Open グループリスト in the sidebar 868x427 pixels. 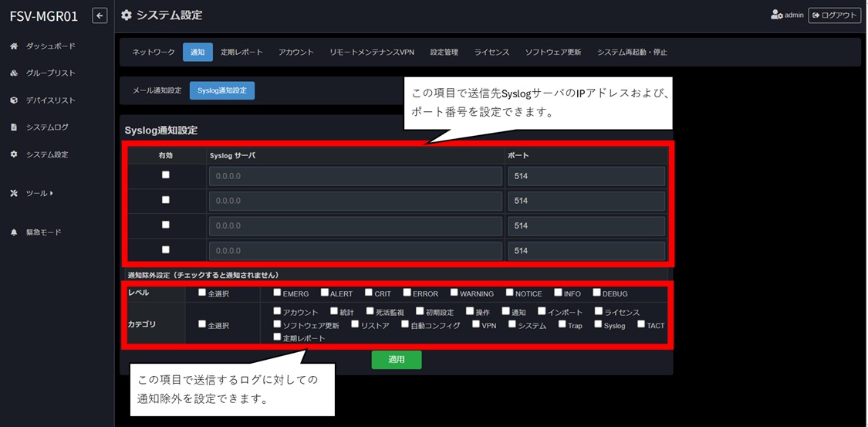[x=50, y=73]
